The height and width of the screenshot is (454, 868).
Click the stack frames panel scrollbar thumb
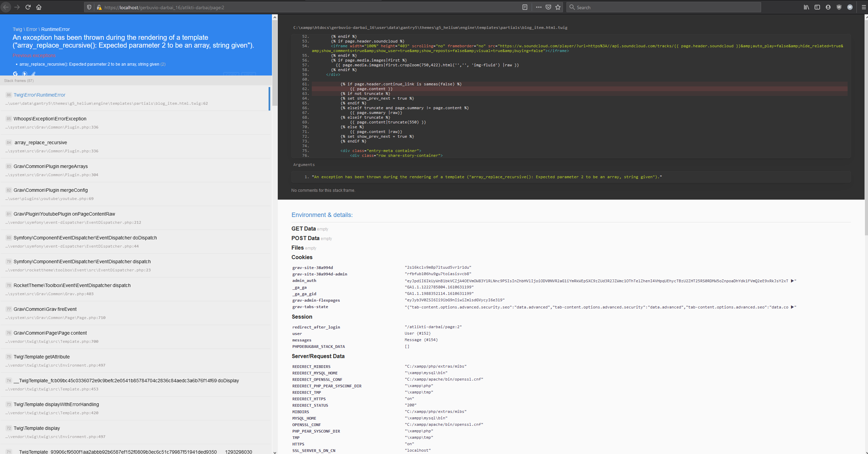(275, 63)
